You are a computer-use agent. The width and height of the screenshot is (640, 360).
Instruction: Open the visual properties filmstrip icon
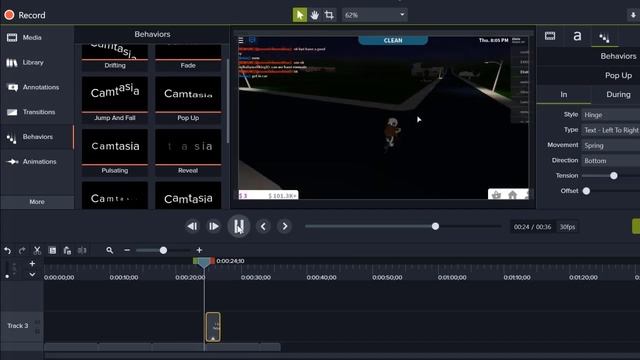coord(550,36)
